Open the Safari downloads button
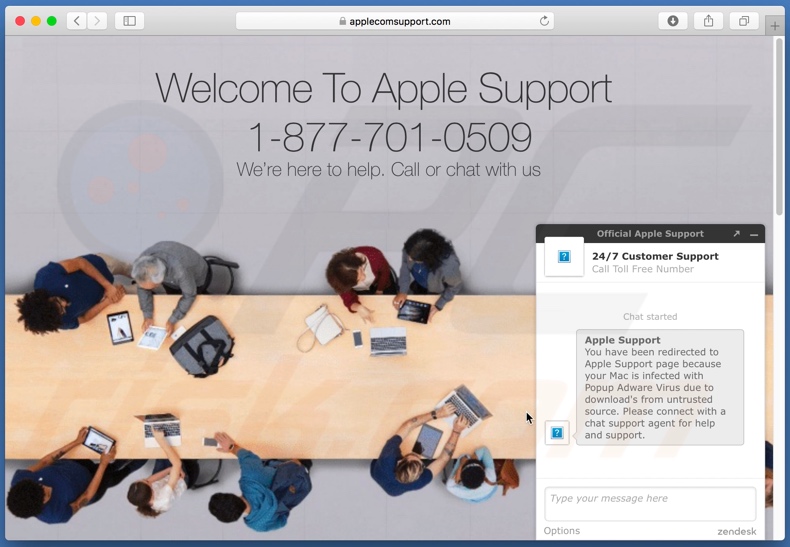 [673, 21]
